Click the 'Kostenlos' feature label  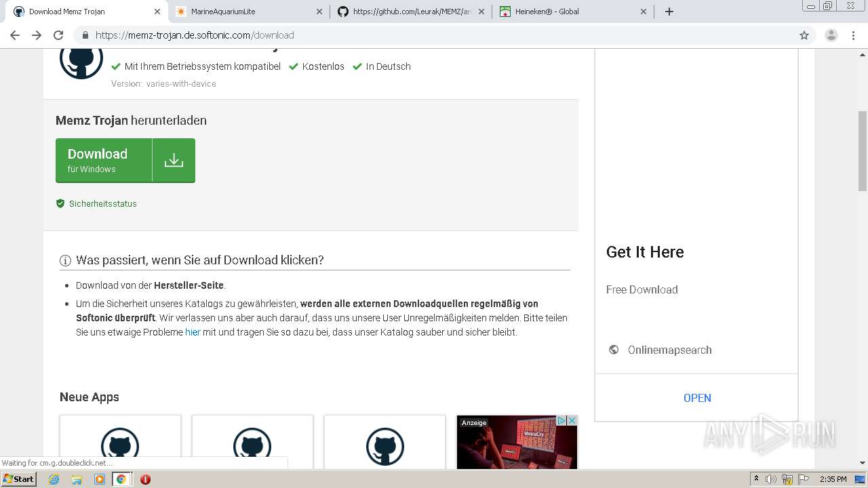[x=323, y=66]
